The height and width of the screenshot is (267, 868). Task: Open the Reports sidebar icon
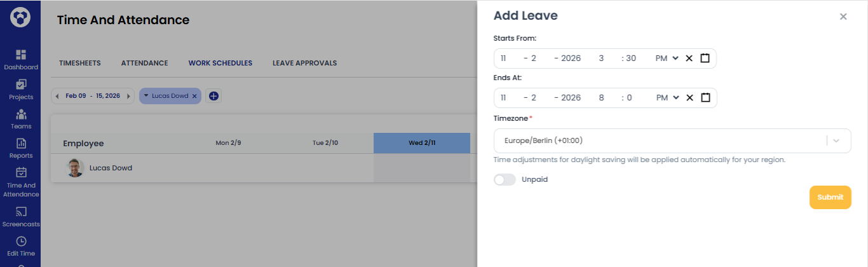[x=20, y=144]
